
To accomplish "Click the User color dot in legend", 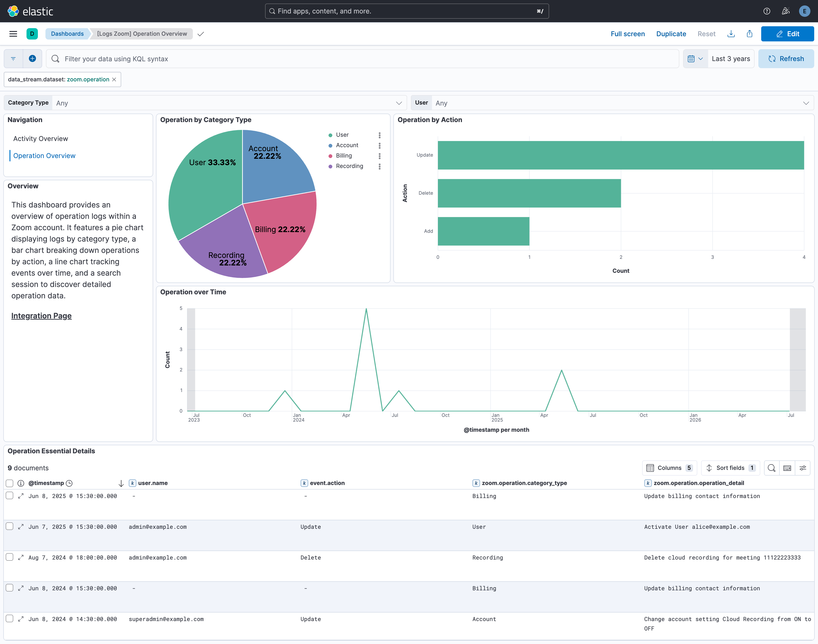I will [330, 135].
